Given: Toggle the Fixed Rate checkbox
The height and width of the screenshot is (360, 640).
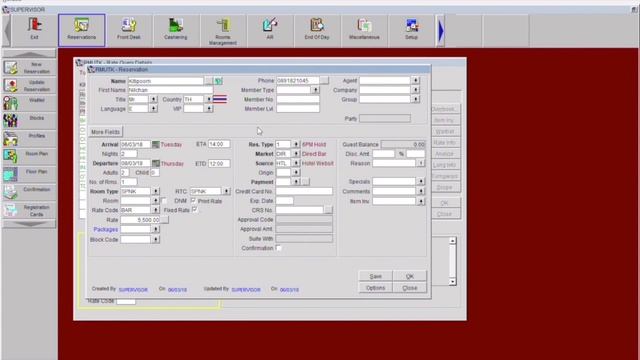Looking at the screenshot, I should tap(195, 210).
